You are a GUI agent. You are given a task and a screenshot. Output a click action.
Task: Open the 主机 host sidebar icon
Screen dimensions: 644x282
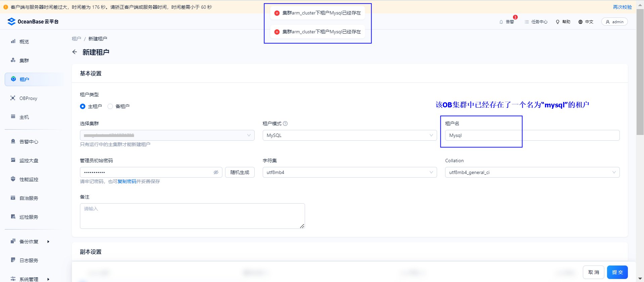(x=13, y=117)
